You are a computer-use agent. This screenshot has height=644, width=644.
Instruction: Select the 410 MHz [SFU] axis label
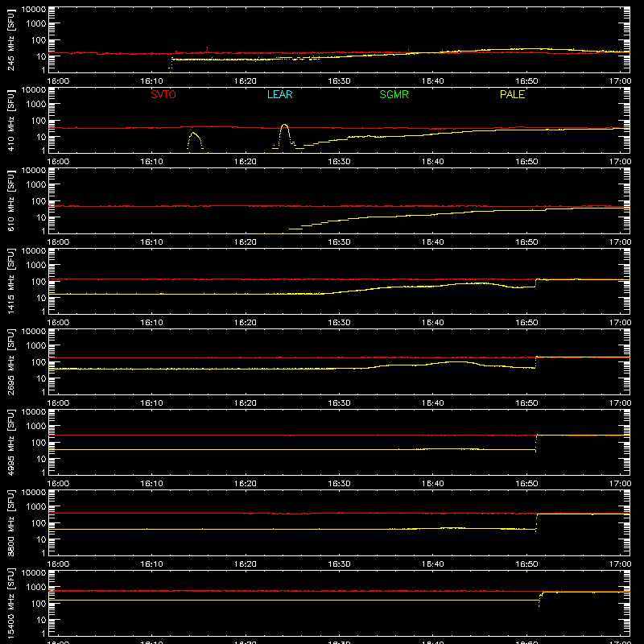coord(10,120)
